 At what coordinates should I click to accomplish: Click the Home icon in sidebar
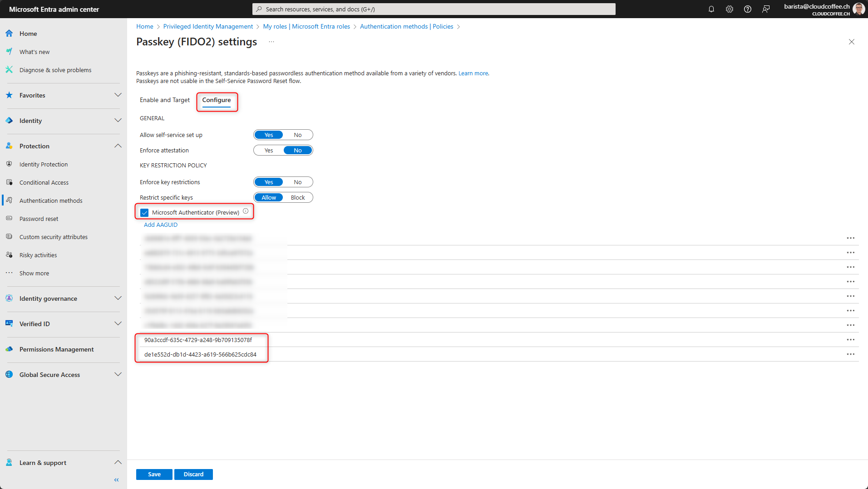tap(9, 34)
